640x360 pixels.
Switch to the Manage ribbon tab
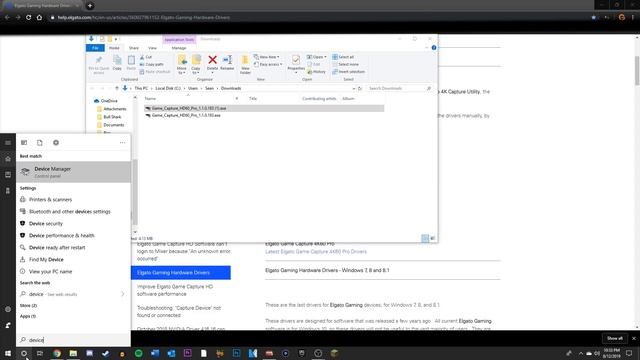tap(179, 48)
